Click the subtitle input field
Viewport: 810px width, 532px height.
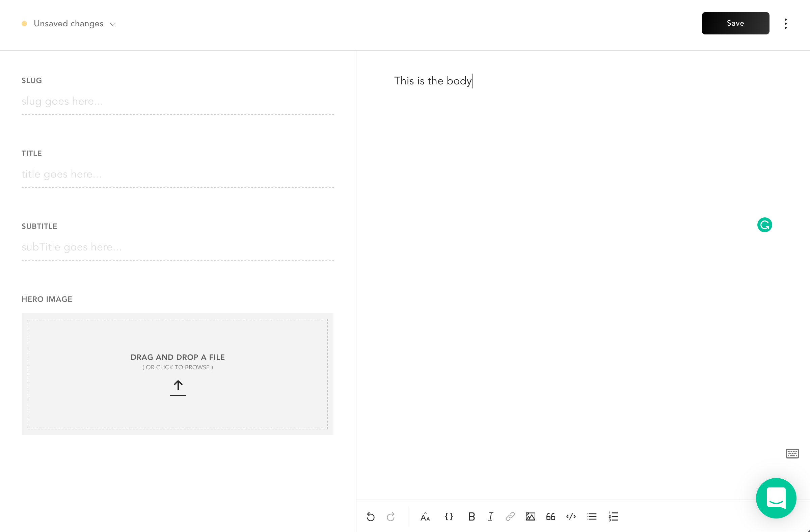click(x=178, y=247)
